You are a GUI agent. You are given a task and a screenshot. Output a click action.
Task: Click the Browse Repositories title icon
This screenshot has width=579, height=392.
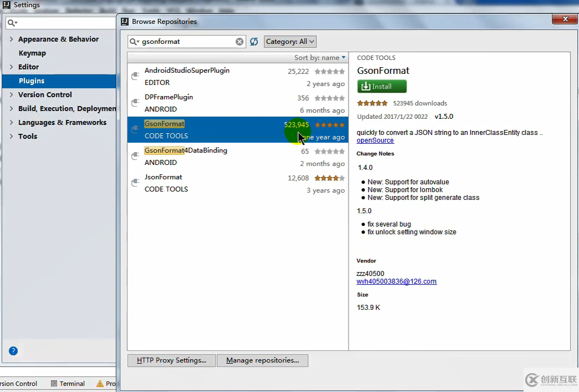pyautogui.click(x=125, y=22)
